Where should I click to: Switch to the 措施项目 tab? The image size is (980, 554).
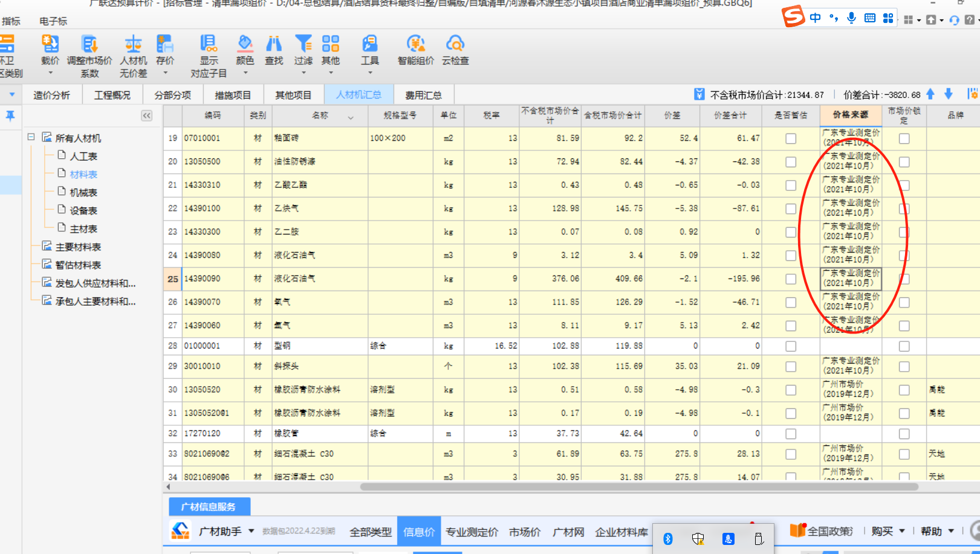(x=233, y=95)
